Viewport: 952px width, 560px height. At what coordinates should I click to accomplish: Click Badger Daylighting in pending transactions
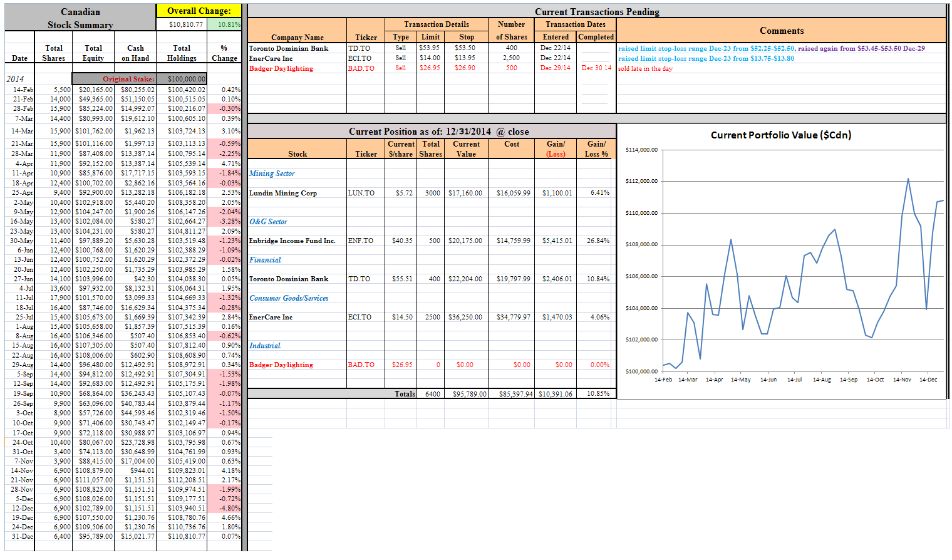click(x=281, y=68)
